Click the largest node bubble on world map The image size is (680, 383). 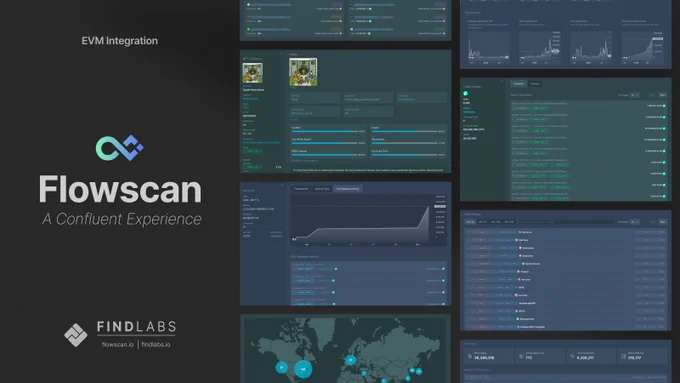point(303,369)
